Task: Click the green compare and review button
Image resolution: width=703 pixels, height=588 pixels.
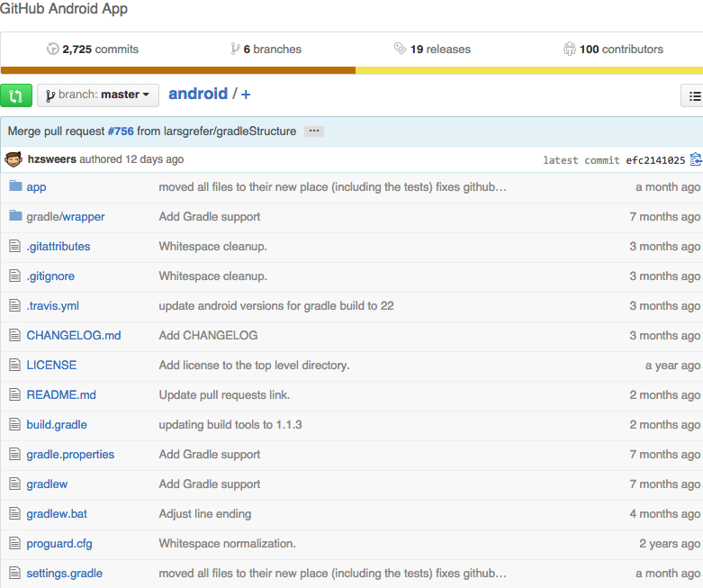Action: tap(16, 95)
